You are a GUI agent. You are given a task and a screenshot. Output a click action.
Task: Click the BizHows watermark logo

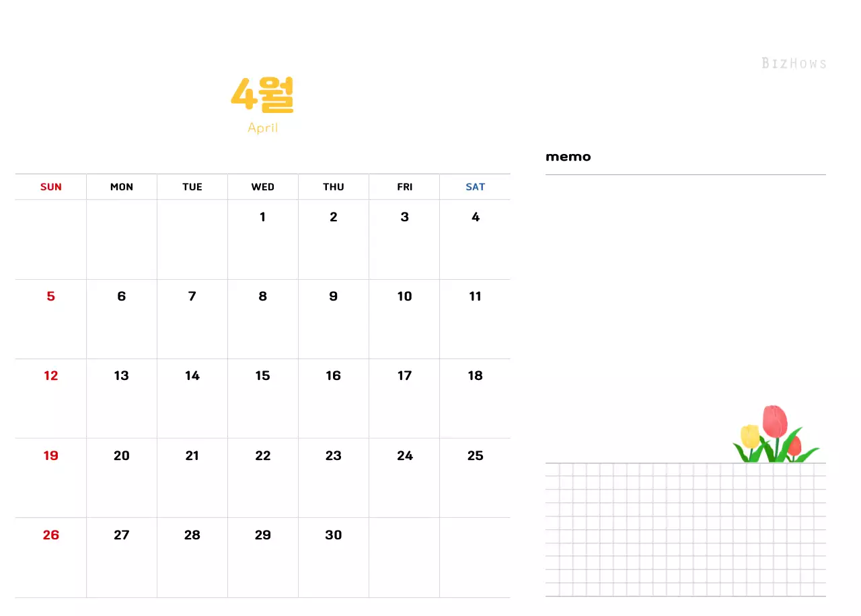click(794, 63)
